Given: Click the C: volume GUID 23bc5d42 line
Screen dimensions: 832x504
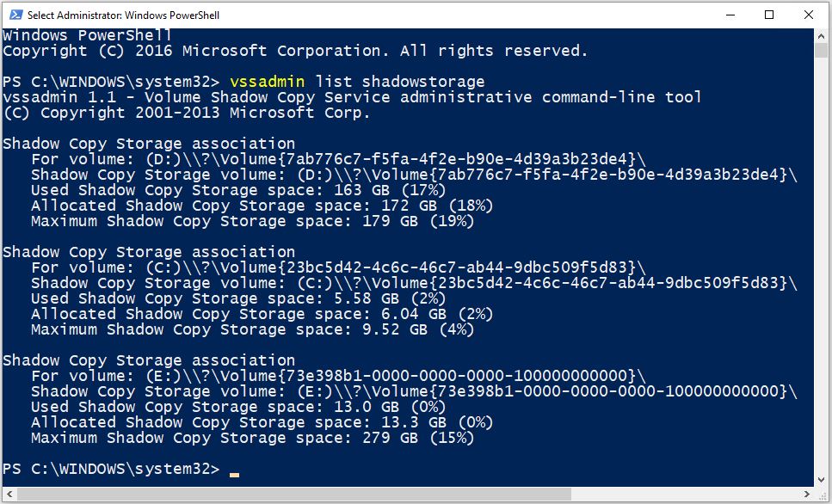Looking at the screenshot, I should point(338,267).
